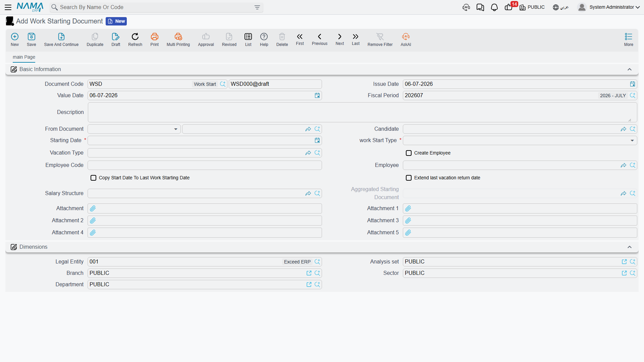Screen dimensions: 644x362
Task: Open approvals icon with badge 14
Action: coord(509,7)
